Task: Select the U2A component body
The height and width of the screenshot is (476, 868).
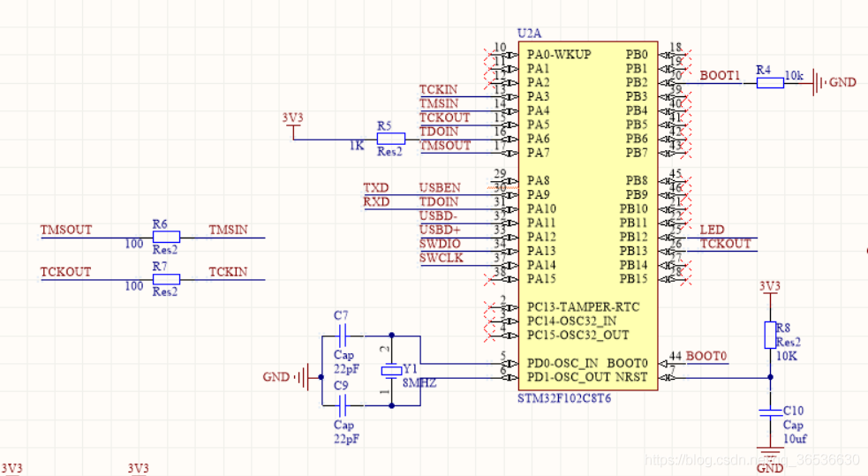Action: point(588,215)
